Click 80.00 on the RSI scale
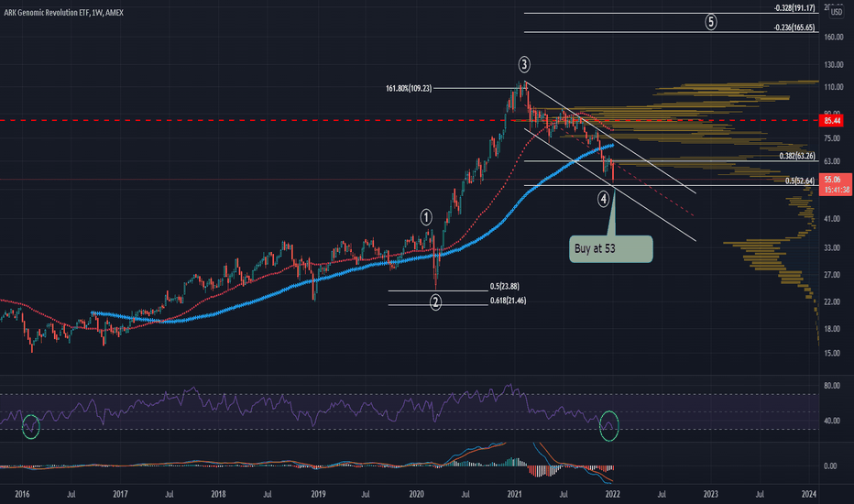854x504 pixels. tap(832, 386)
